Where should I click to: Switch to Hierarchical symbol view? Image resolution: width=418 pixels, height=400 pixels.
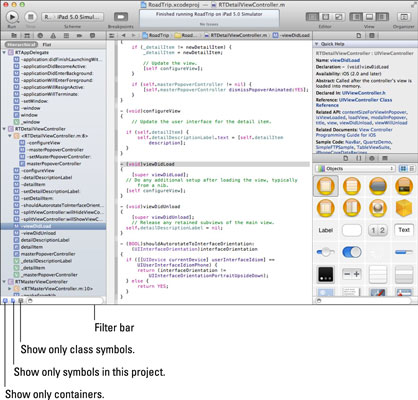click(21, 44)
